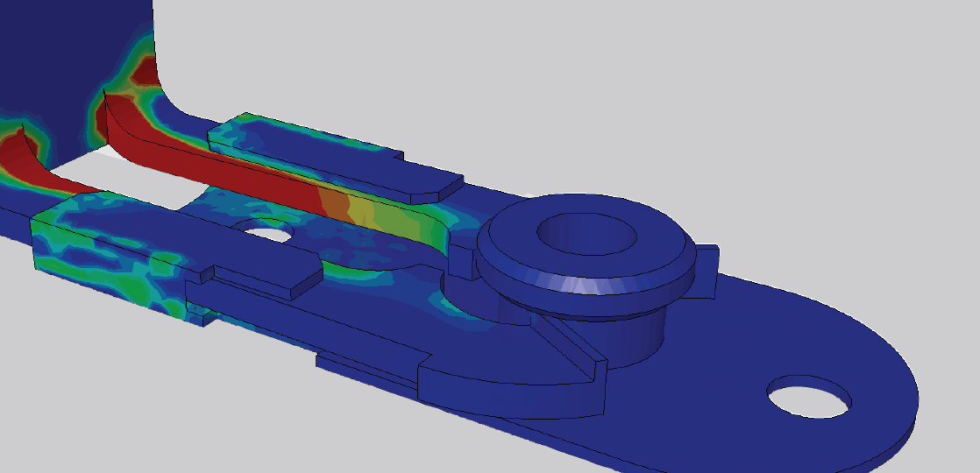Select the light chamfered facets on the bushing flange
Screen dimensions: 980x473
click(x=596, y=284)
